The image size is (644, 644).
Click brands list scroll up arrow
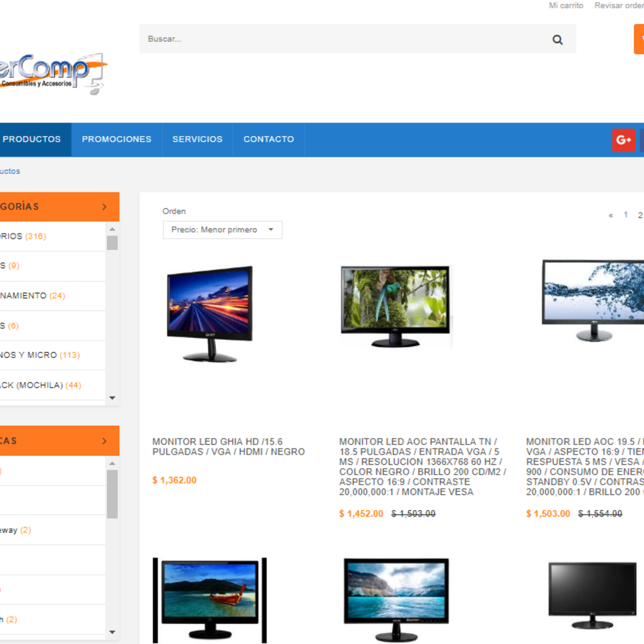[x=112, y=463]
